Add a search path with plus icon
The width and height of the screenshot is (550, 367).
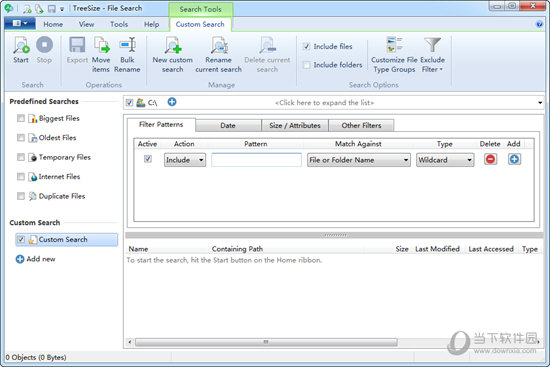(172, 102)
